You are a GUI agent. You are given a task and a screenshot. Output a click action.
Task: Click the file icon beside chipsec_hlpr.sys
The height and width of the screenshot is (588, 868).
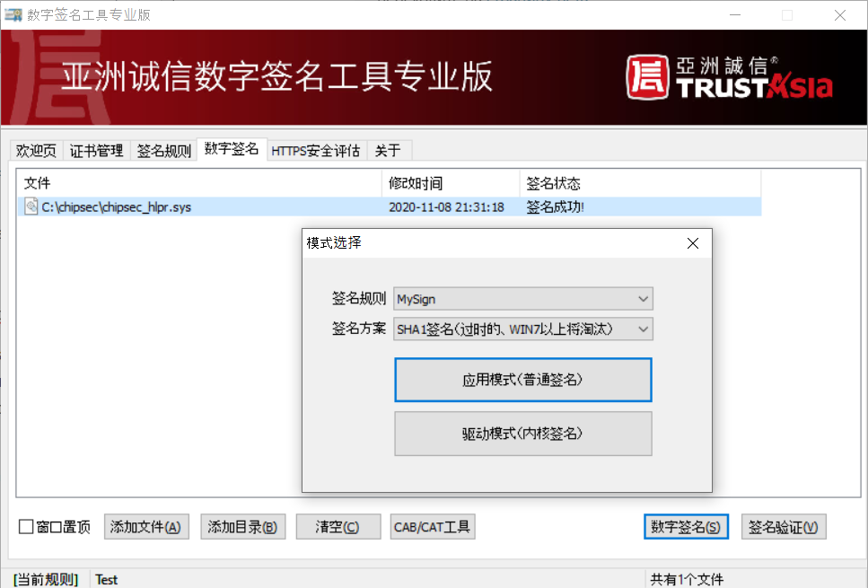[x=31, y=206]
